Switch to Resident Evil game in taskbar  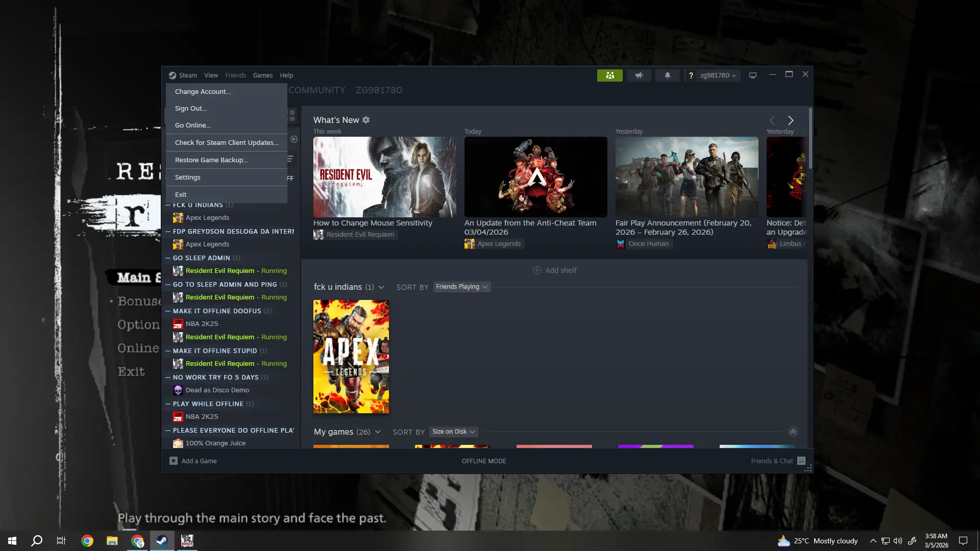pos(187,541)
